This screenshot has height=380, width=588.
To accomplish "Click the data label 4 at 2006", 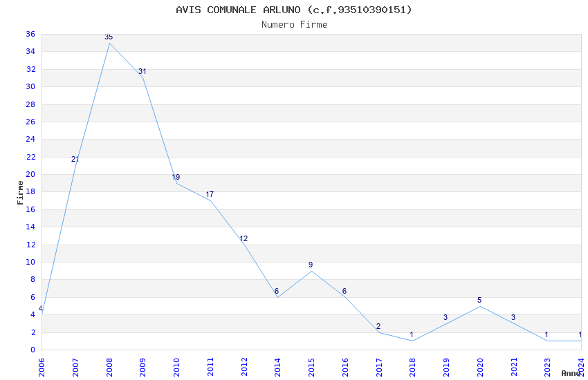I will tap(40, 308).
